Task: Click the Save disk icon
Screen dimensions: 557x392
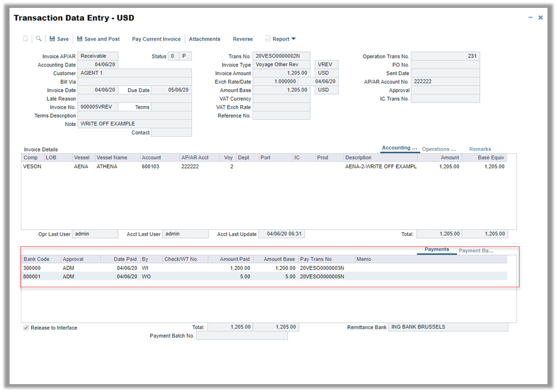Action: tap(52, 39)
